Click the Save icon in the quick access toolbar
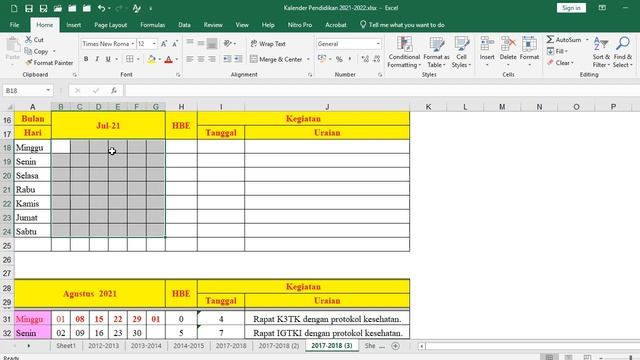This screenshot has height=360, width=640. point(29,8)
